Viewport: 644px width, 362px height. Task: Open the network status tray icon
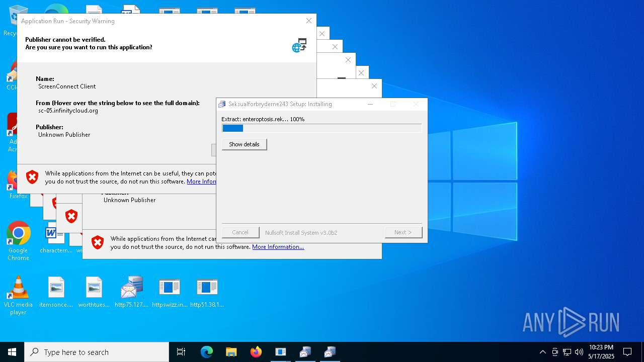click(x=567, y=352)
